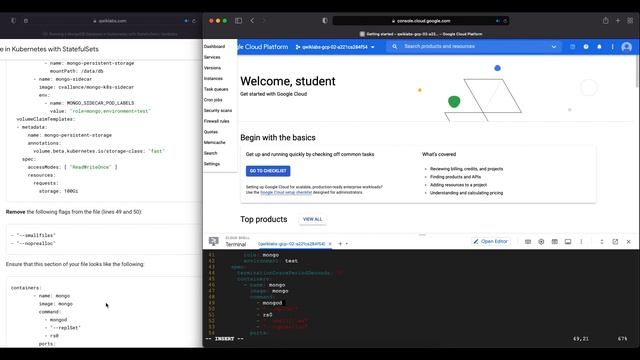
Task: Click the console page vertical scrollbar
Action: 637,71
